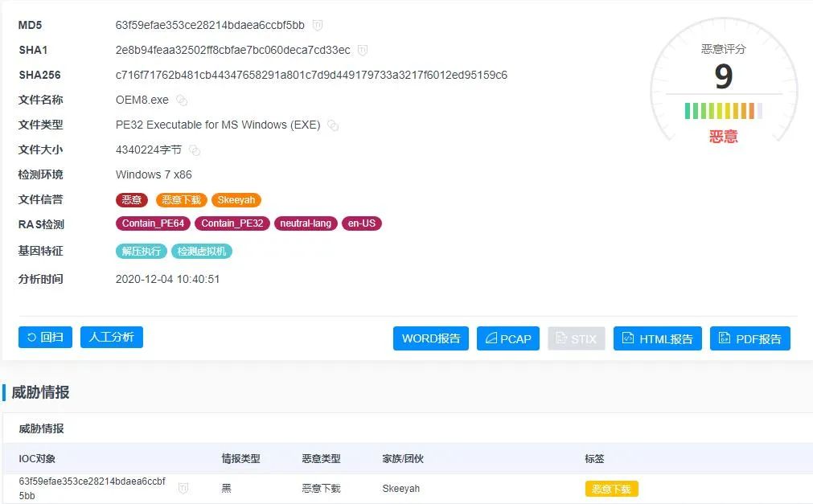Click the copy icon after the PE32 file type
Image resolution: width=813 pixels, height=504 pixels.
[x=333, y=125]
